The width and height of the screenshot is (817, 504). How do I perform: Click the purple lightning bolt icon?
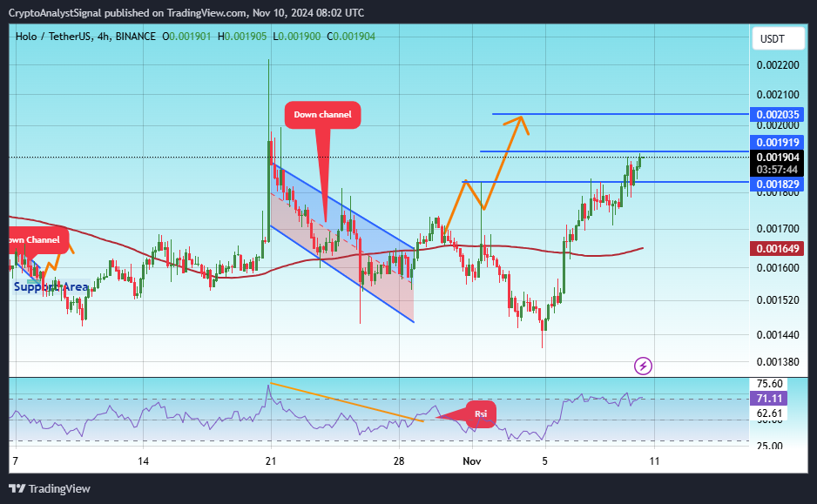coord(643,366)
